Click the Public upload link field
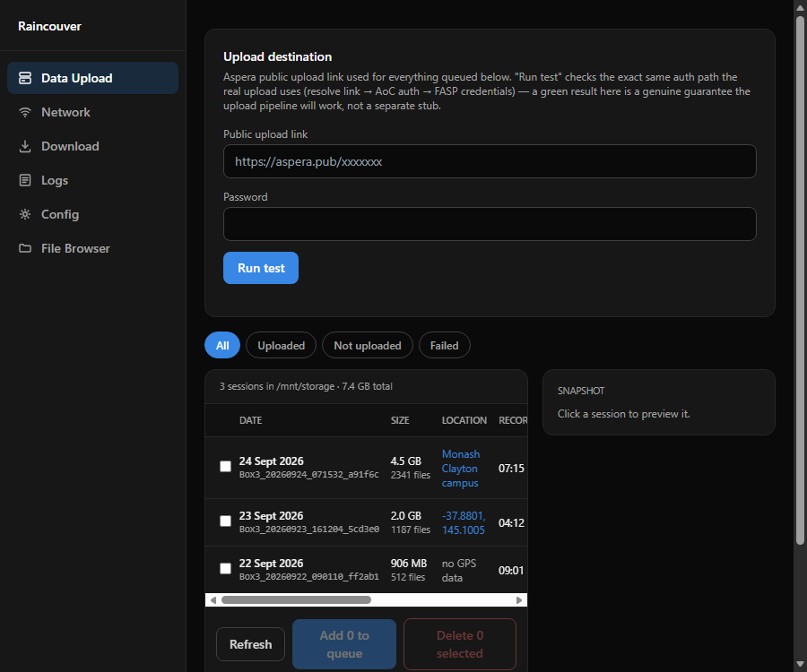Image resolution: width=807 pixels, height=672 pixels. (490, 161)
